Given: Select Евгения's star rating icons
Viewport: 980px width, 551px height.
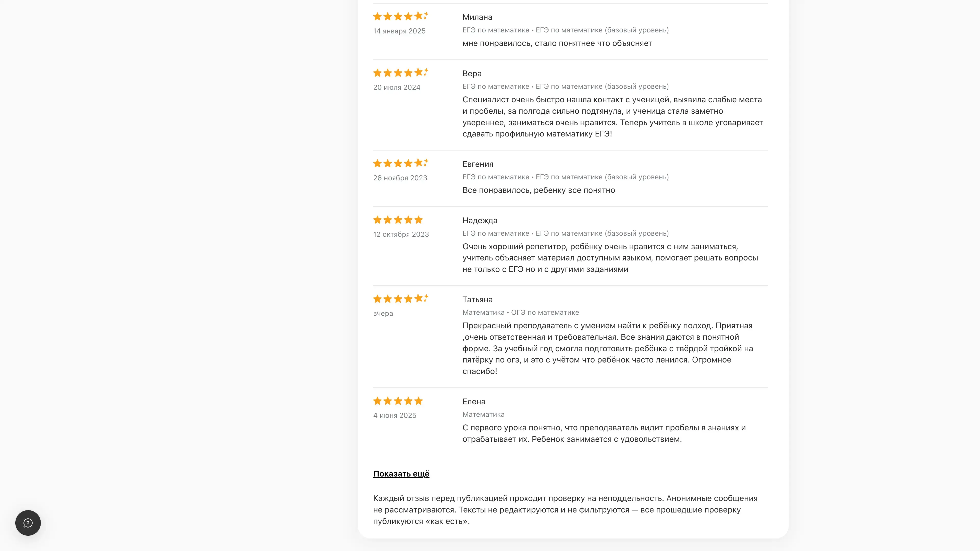Looking at the screenshot, I should tap(400, 163).
